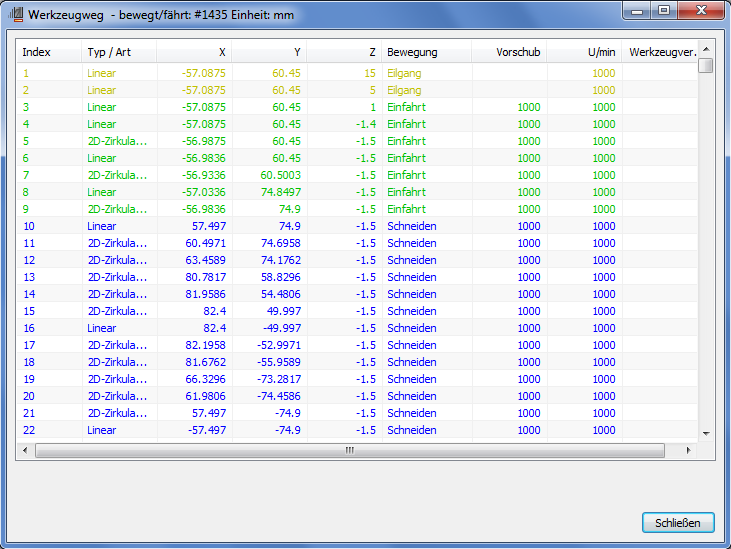Select row 16 Linear with Y -49.997
The image size is (731, 549).
pos(358,328)
